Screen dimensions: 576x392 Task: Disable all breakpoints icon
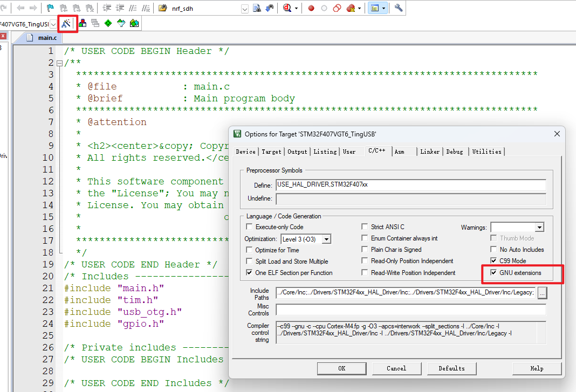pyautogui.click(x=337, y=8)
